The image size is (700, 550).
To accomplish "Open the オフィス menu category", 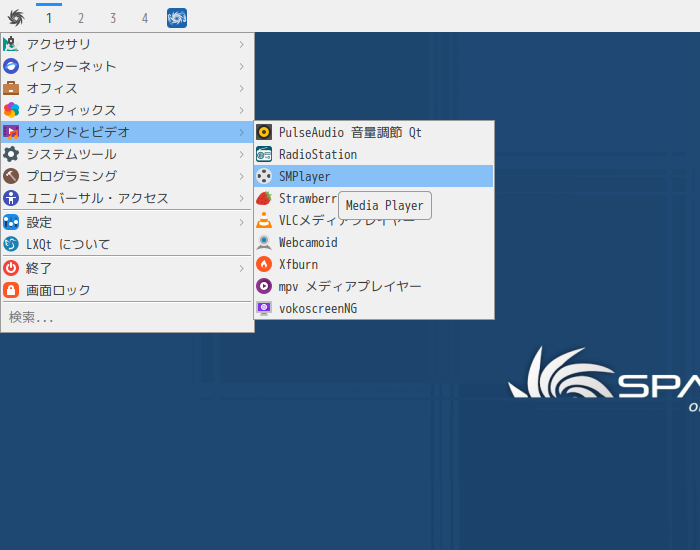I will coord(127,88).
